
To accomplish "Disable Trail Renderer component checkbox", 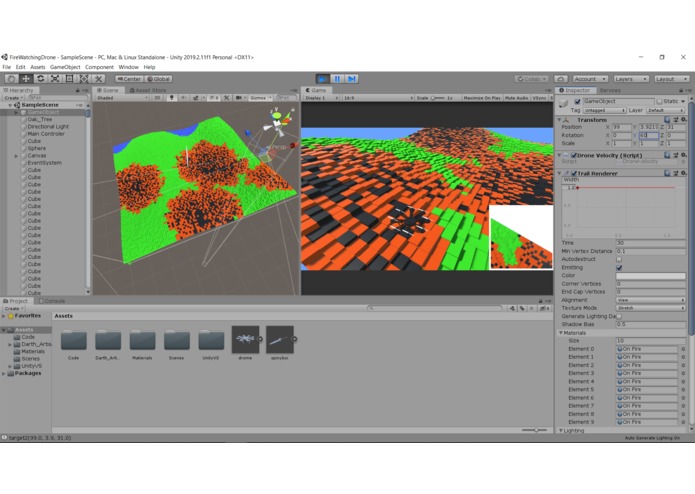I will tap(574, 173).
